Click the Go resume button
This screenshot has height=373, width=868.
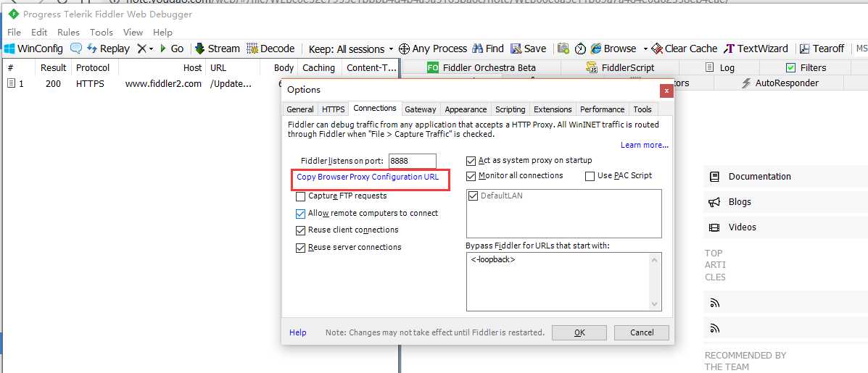(172, 49)
